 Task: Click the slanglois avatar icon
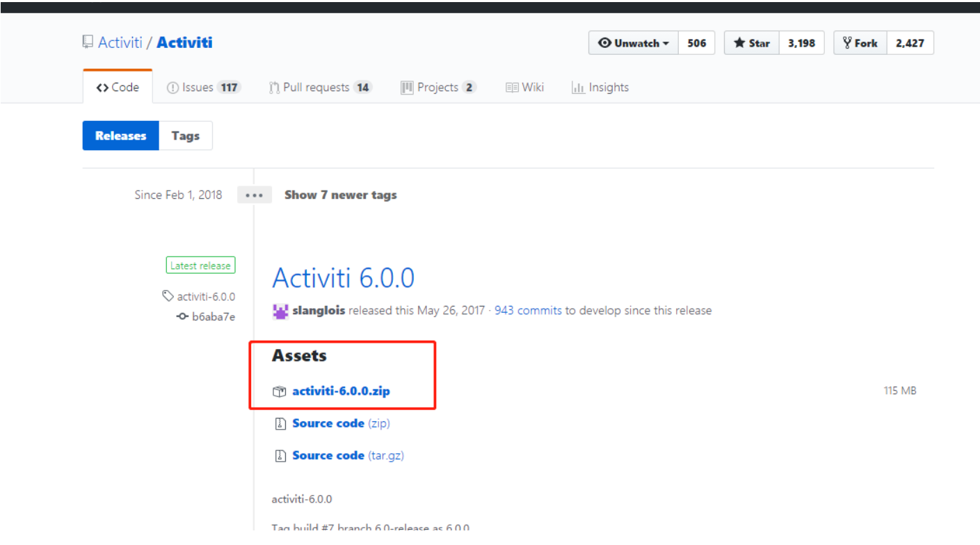tap(280, 311)
